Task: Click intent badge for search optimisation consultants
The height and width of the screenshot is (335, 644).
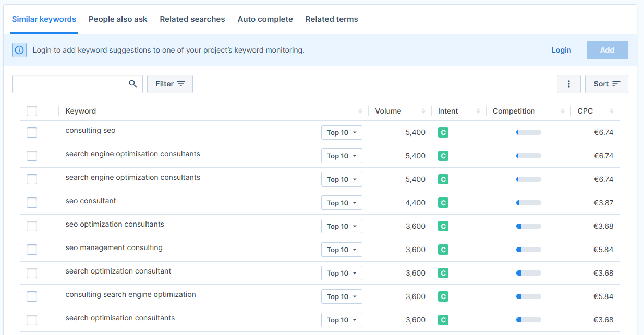Action: point(443,320)
